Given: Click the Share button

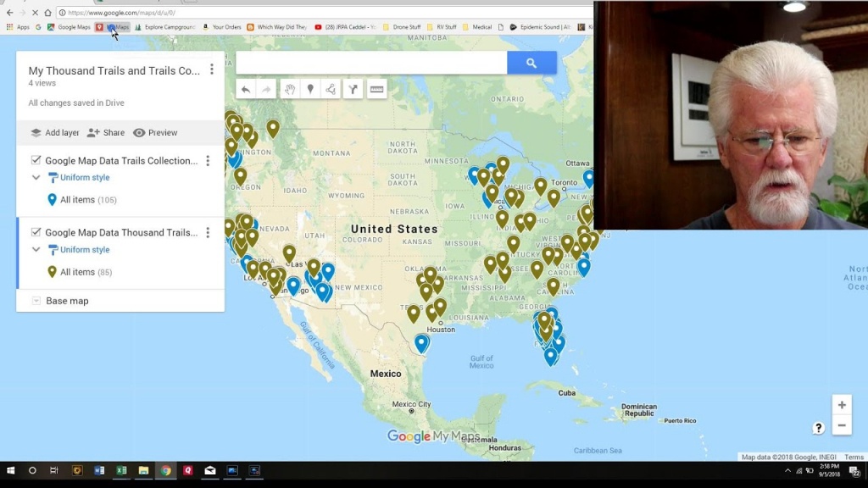Looking at the screenshot, I should (106, 133).
